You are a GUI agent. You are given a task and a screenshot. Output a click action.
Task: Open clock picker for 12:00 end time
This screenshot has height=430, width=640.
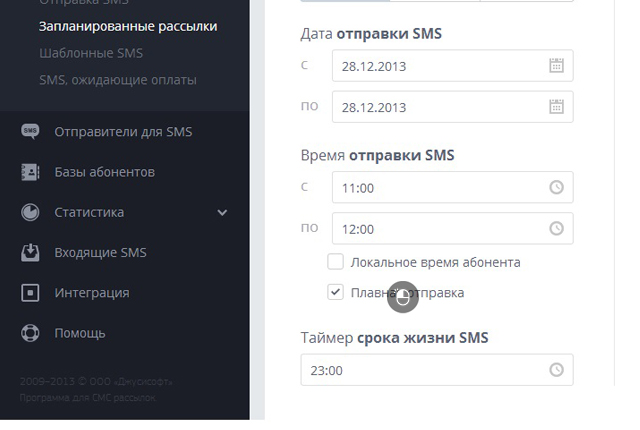556,228
